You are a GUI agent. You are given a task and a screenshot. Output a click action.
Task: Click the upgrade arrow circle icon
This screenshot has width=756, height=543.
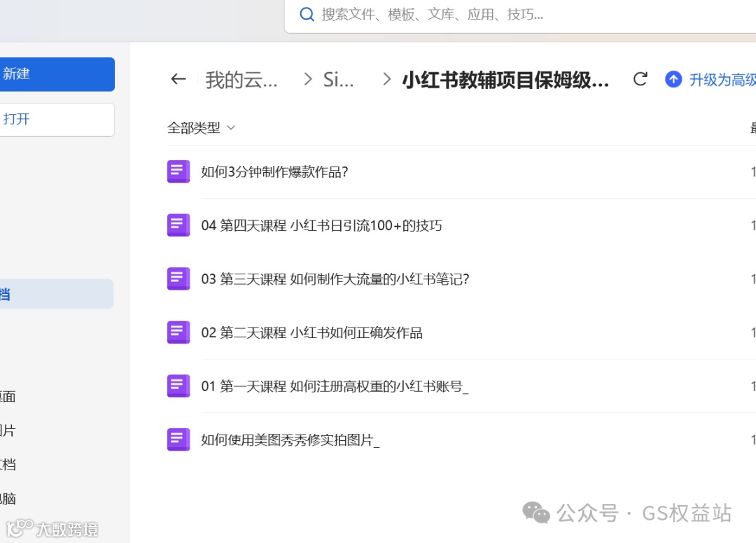tap(673, 79)
